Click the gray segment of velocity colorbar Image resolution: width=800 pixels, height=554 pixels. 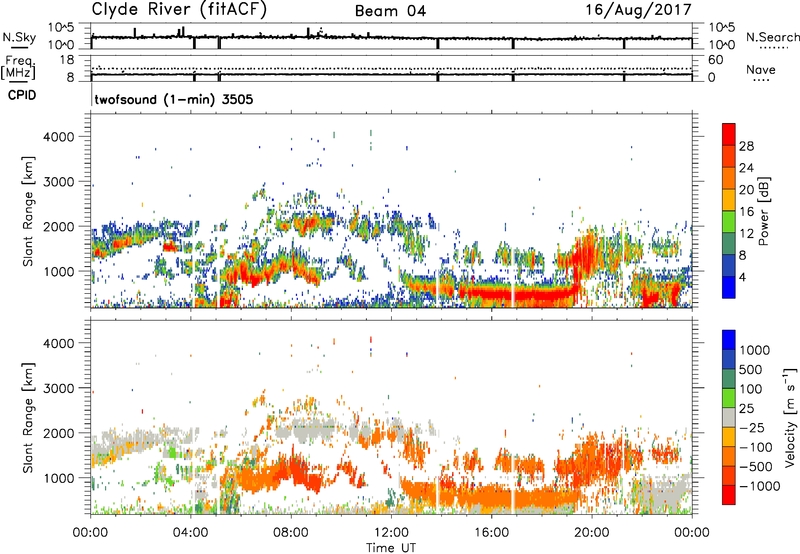point(729,417)
